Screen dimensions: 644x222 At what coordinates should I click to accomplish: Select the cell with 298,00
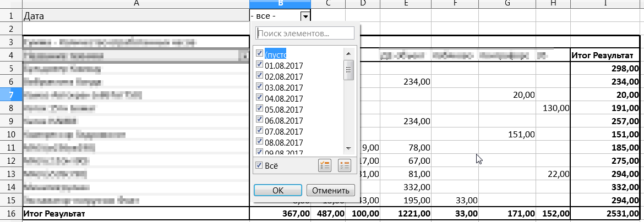click(x=605, y=69)
